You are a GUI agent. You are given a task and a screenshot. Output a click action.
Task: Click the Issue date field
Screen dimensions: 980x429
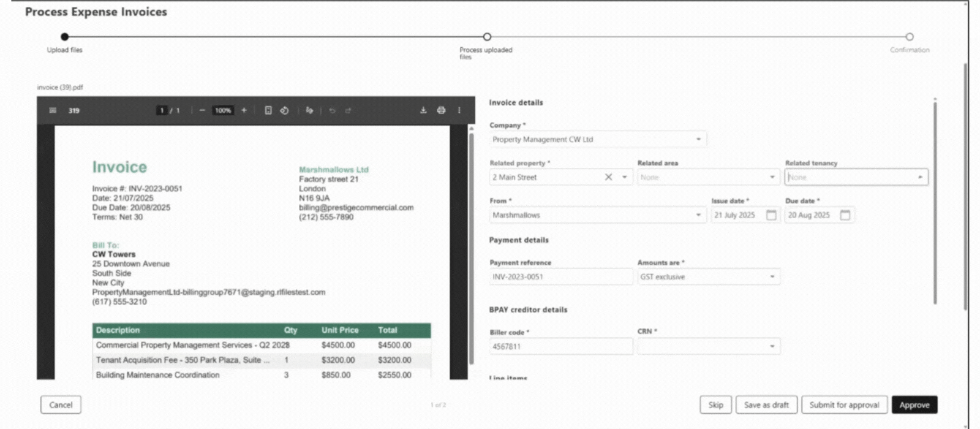click(745, 215)
